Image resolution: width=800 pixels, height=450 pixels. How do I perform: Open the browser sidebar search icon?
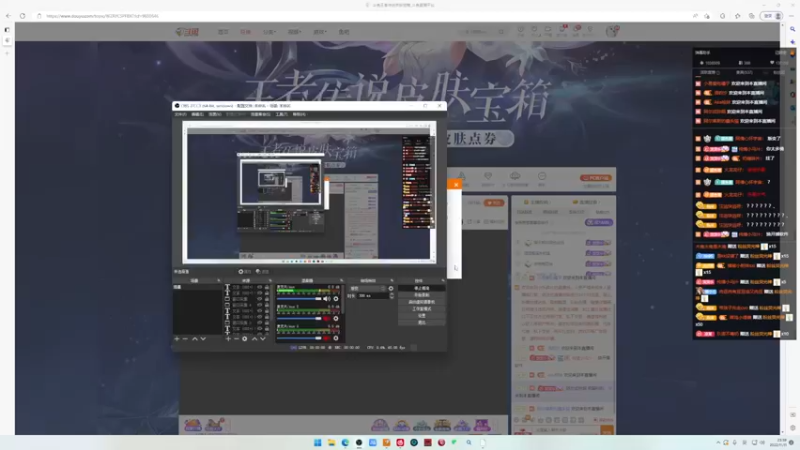[792, 29]
